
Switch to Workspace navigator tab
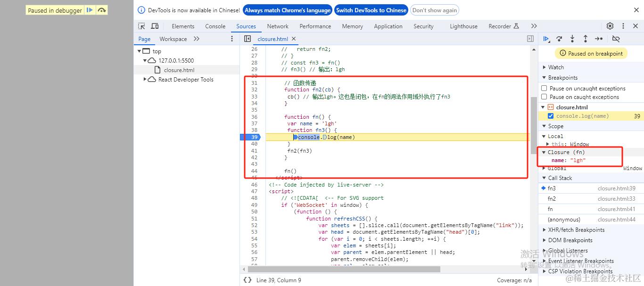point(173,39)
